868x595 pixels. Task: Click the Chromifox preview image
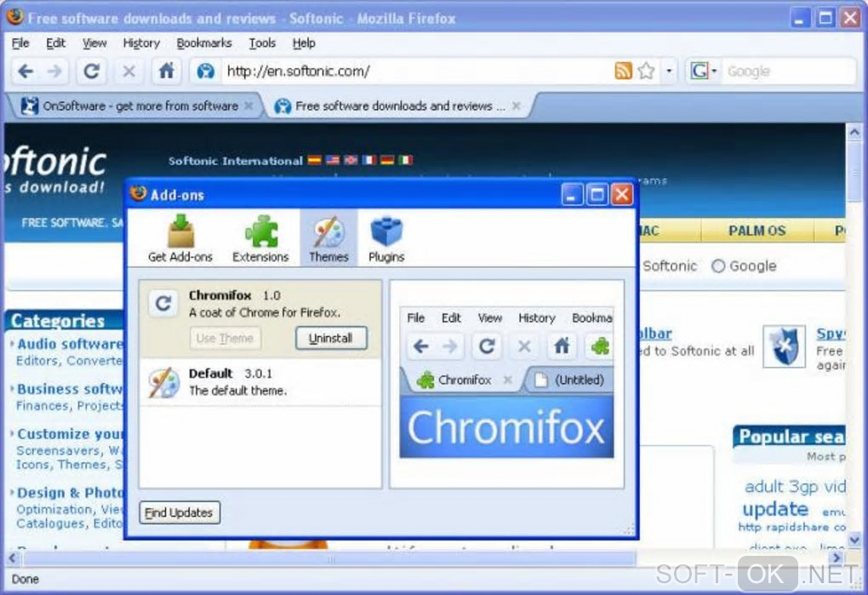(506, 382)
